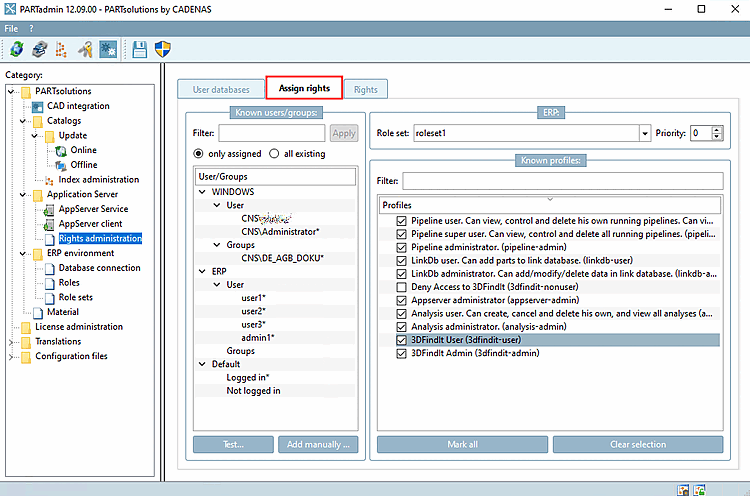Increase the Priority spinner value
The height and width of the screenshot is (496, 750).
click(x=717, y=130)
